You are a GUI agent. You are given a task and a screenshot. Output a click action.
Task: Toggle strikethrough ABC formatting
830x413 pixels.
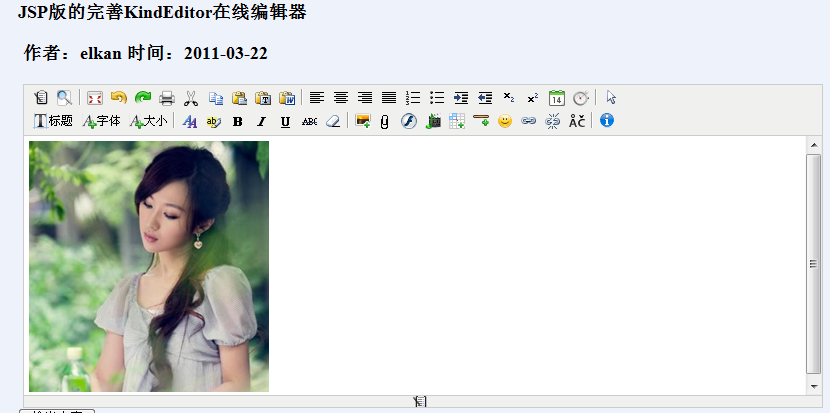[x=309, y=121]
